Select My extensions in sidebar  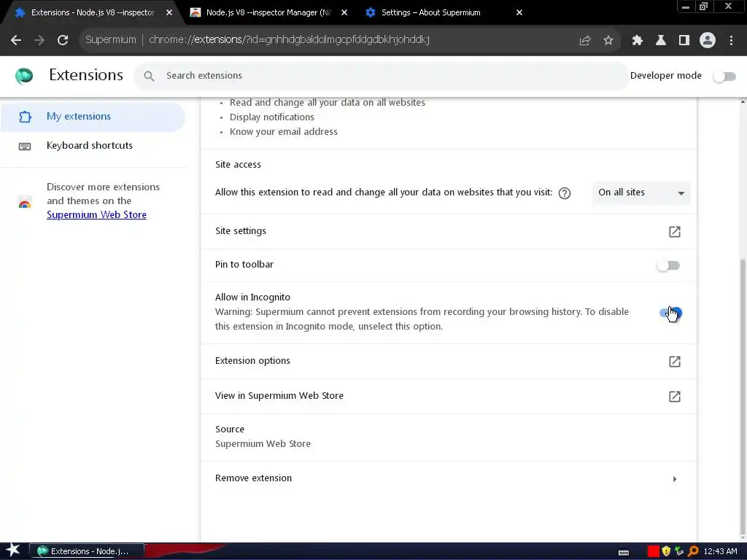click(93, 117)
